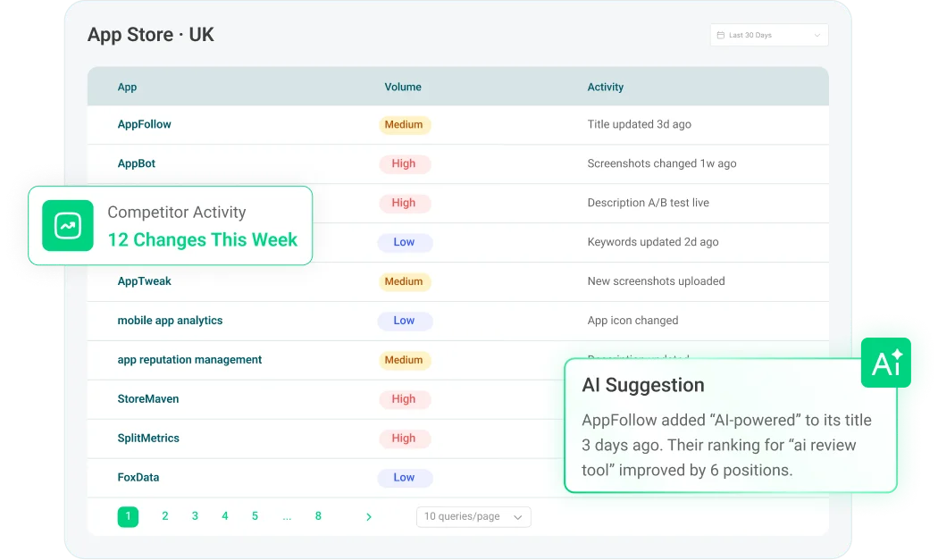
Task: Go to next page using arrow
Action: click(368, 517)
